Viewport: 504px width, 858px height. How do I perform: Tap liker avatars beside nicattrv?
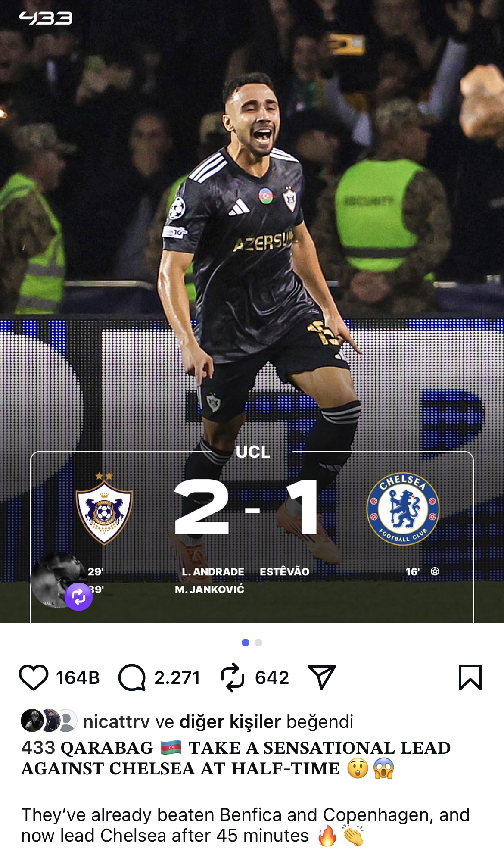[49, 721]
